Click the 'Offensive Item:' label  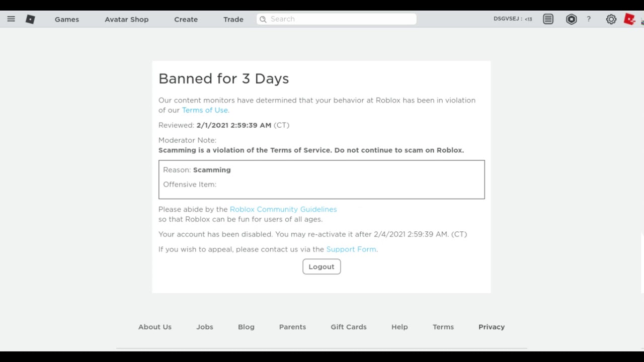click(x=190, y=185)
